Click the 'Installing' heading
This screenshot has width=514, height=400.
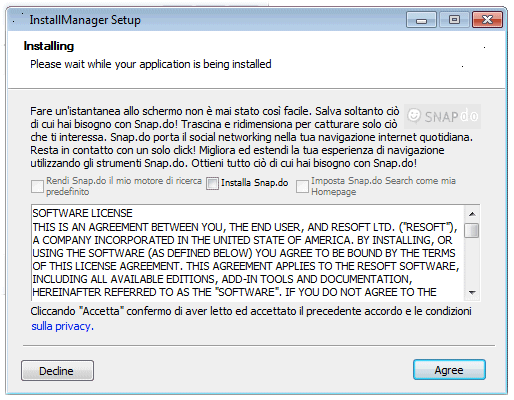49,46
